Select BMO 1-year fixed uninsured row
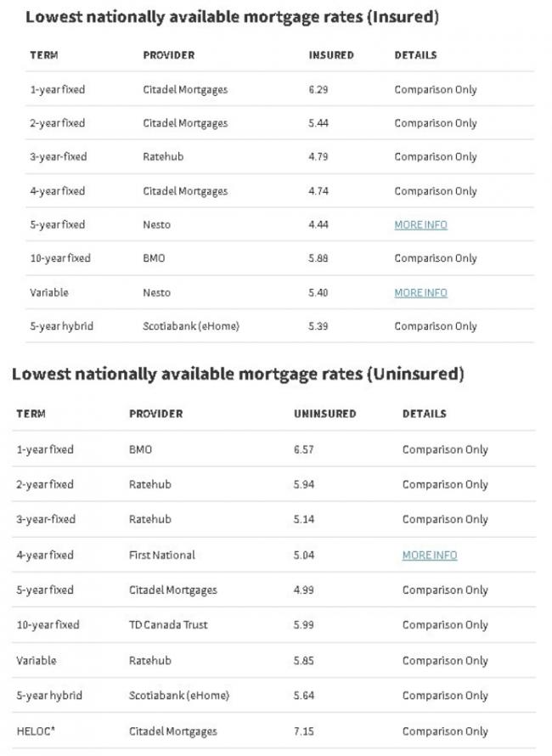 (x=273, y=449)
